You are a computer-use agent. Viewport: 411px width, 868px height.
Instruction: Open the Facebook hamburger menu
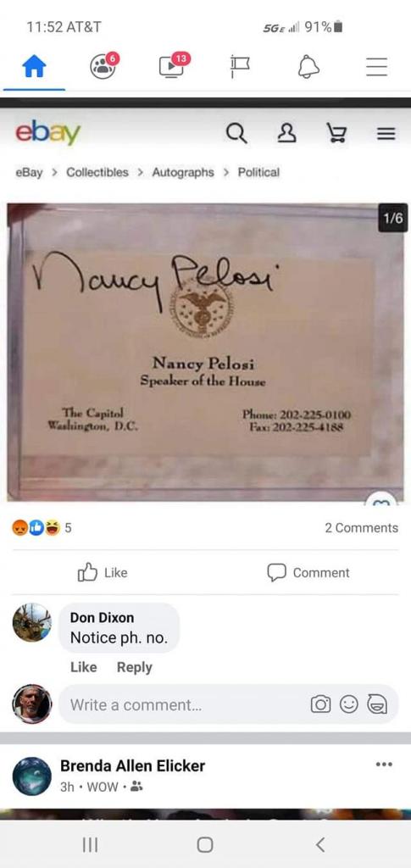(x=377, y=68)
